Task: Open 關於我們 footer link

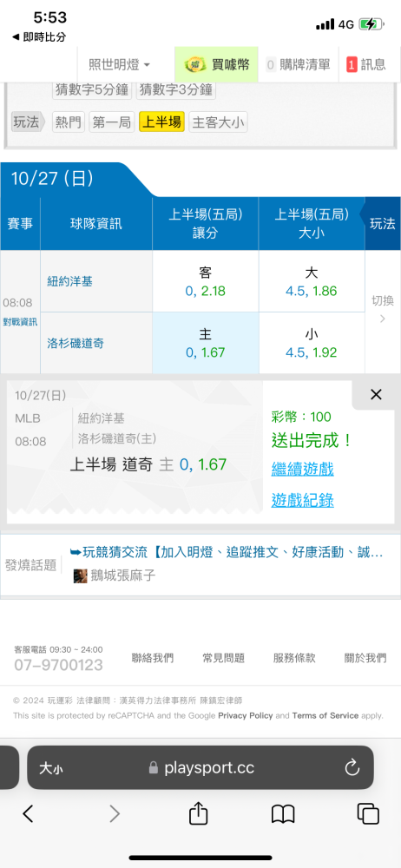Action: click(x=365, y=658)
